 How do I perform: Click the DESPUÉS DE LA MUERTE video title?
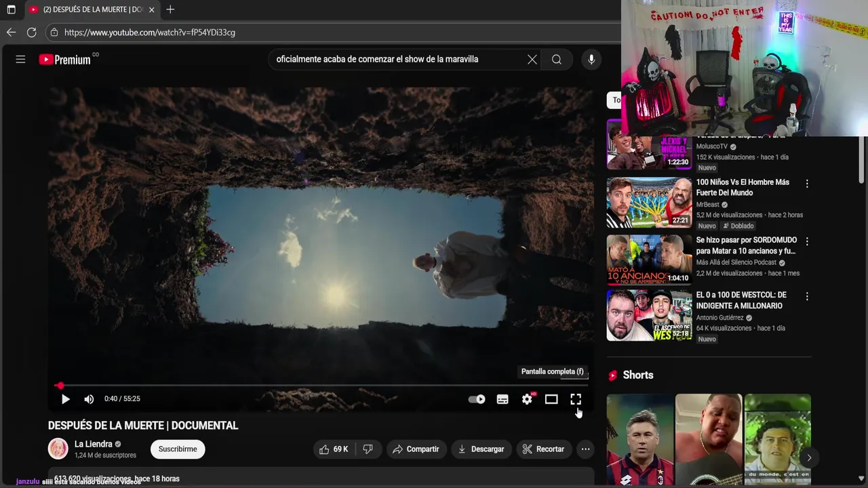pos(143,426)
